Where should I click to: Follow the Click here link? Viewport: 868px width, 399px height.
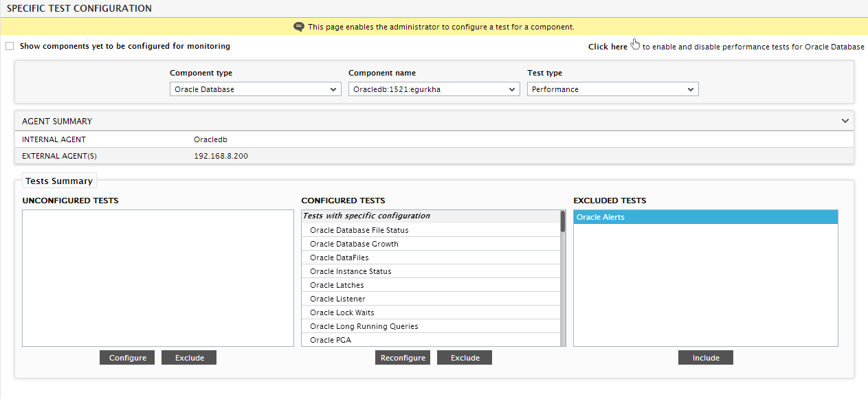[x=608, y=47]
